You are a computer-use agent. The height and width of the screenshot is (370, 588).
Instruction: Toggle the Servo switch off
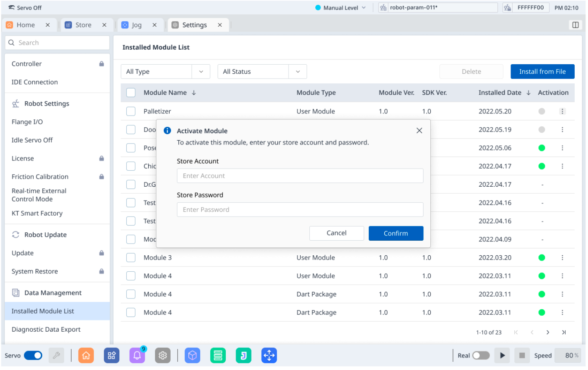33,355
